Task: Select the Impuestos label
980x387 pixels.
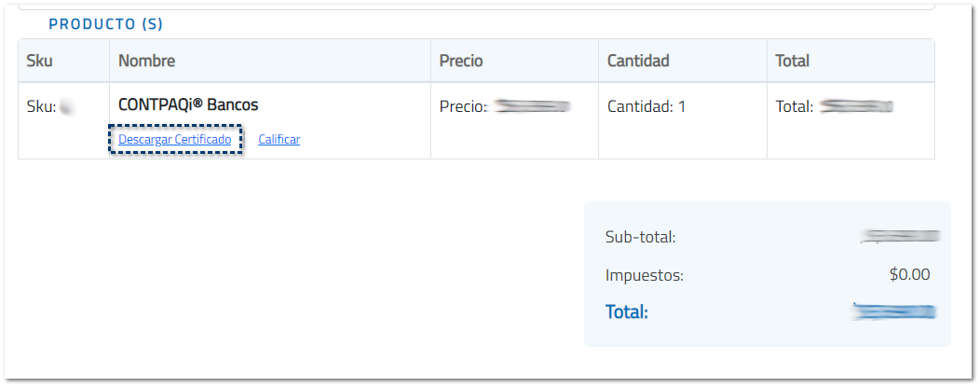Action: coord(644,275)
